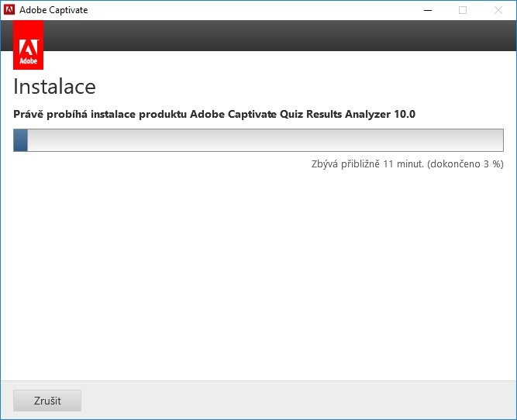517x420 pixels.
Task: Close the Adobe Captivate installer window
Action: (x=498, y=10)
